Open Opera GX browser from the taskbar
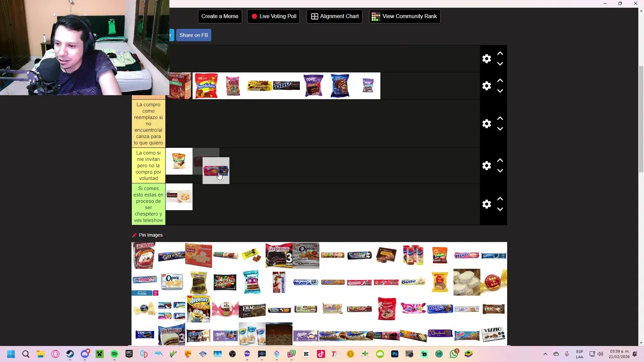Screen dimensions: 644x362 [55, 354]
